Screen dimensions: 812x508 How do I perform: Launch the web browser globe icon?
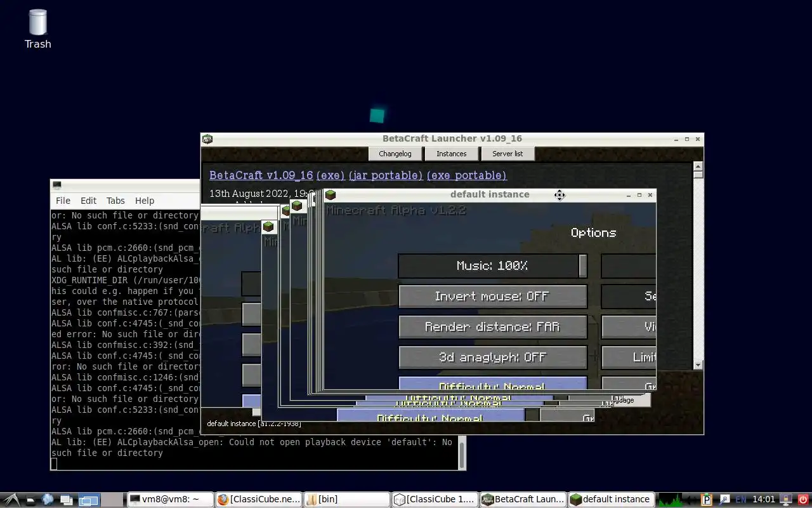[48, 500]
